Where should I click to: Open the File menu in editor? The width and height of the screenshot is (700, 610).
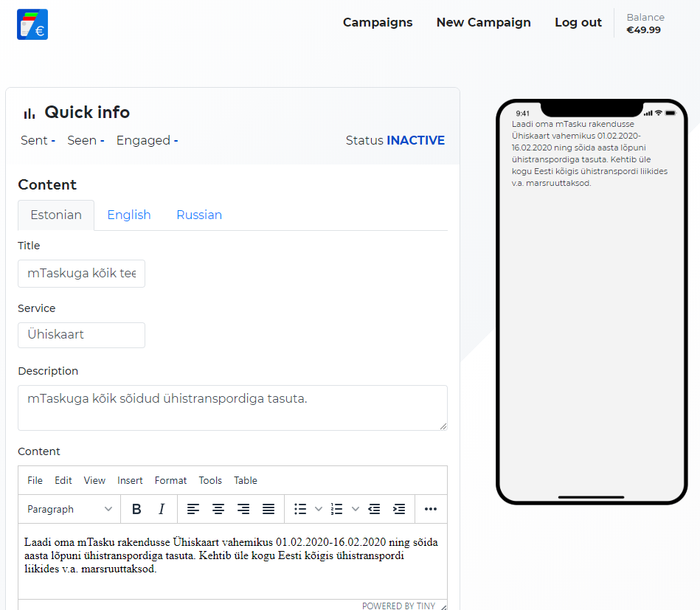(x=35, y=480)
